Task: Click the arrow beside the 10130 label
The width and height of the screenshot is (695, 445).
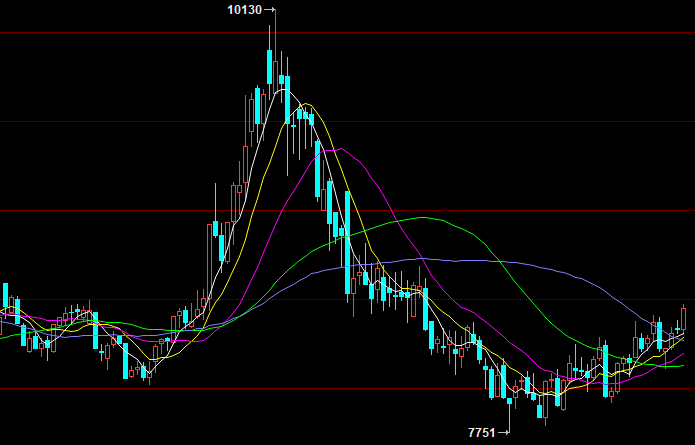Action: (x=268, y=9)
